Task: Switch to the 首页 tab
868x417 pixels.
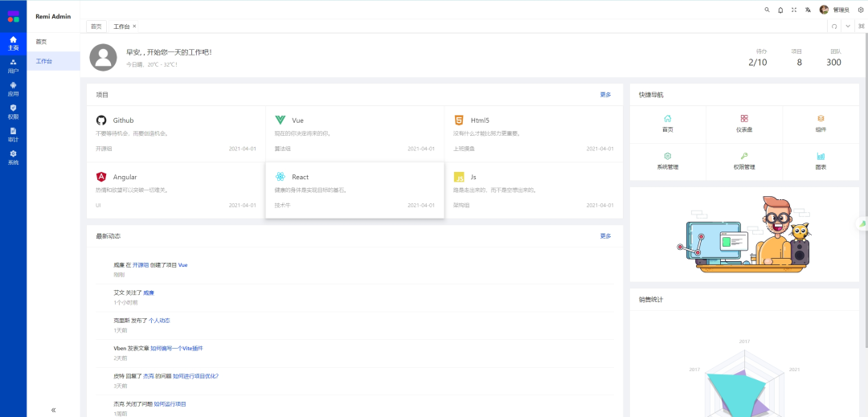Action: (x=96, y=27)
